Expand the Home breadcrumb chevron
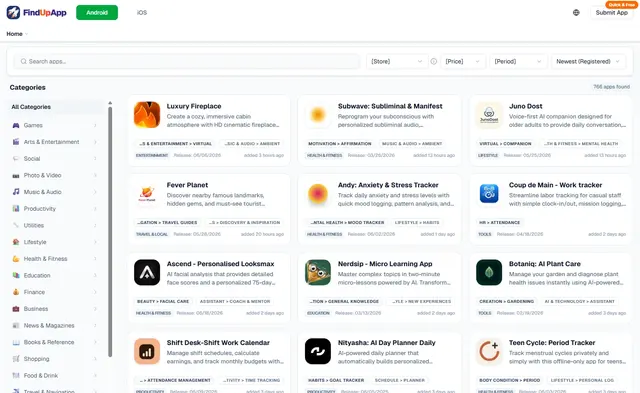This screenshot has height=393, width=640. click(27, 34)
